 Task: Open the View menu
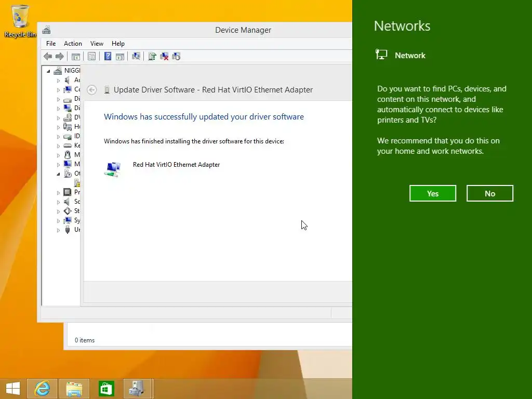pos(97,44)
